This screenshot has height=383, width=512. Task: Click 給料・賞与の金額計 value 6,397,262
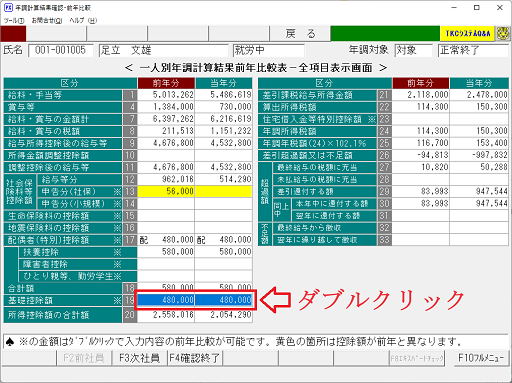point(166,119)
